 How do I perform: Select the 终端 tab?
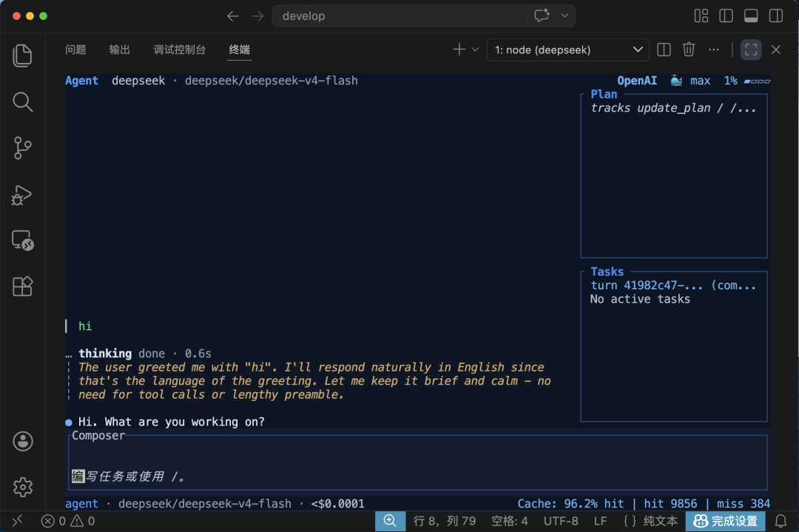[240, 50]
